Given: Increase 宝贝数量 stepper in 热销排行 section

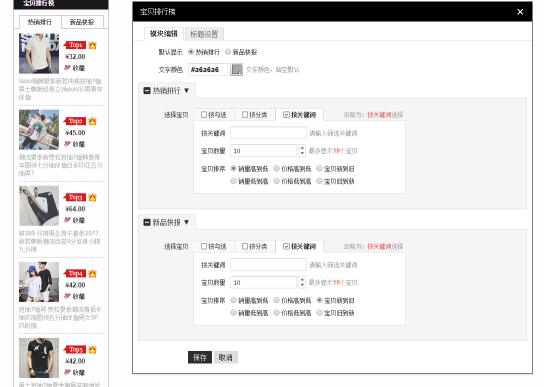Looking at the screenshot, I should pyautogui.click(x=302, y=148).
